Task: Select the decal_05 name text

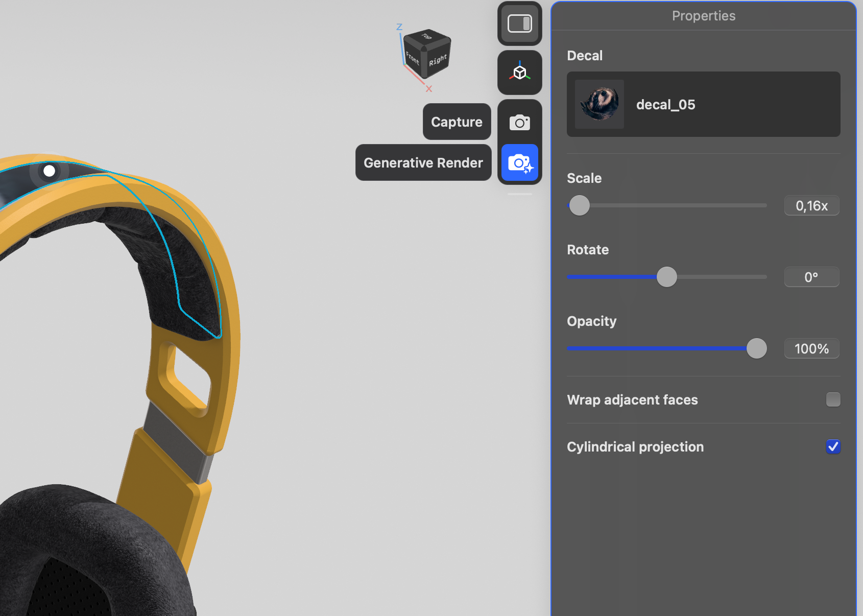Action: [665, 105]
